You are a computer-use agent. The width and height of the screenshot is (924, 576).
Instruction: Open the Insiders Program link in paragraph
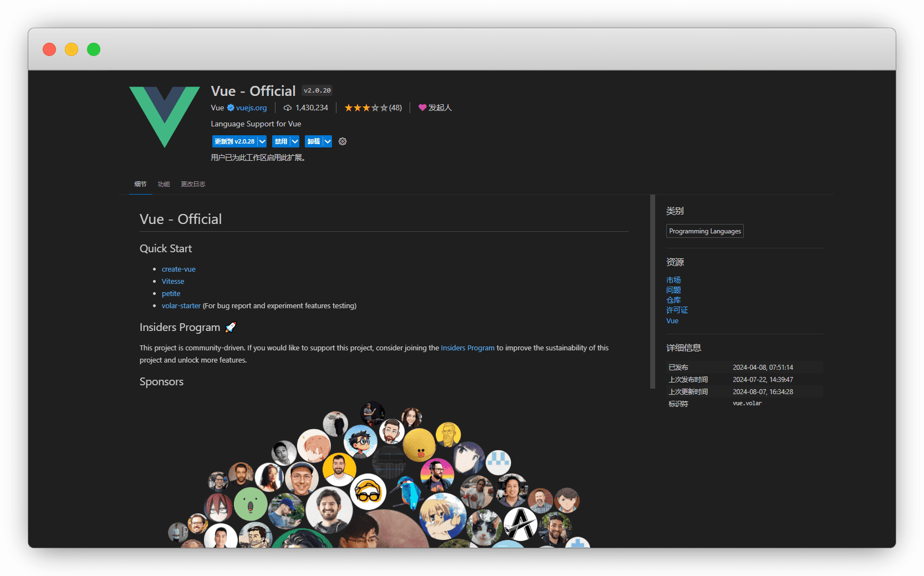pyautogui.click(x=467, y=348)
